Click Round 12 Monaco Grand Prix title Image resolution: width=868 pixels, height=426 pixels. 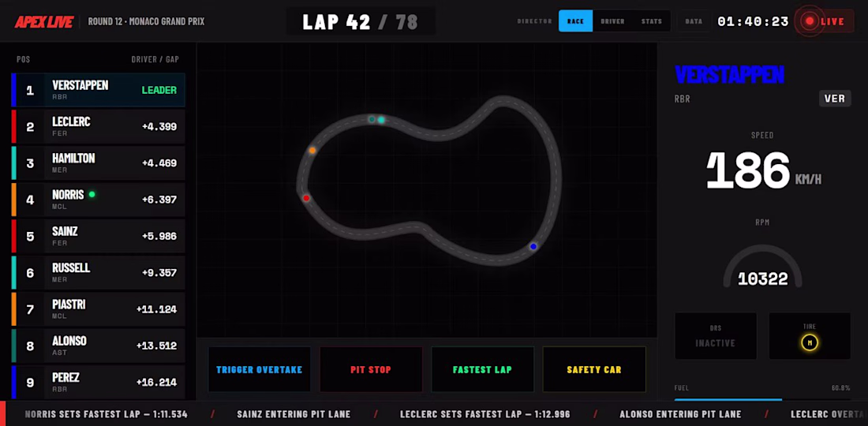pyautogui.click(x=146, y=21)
